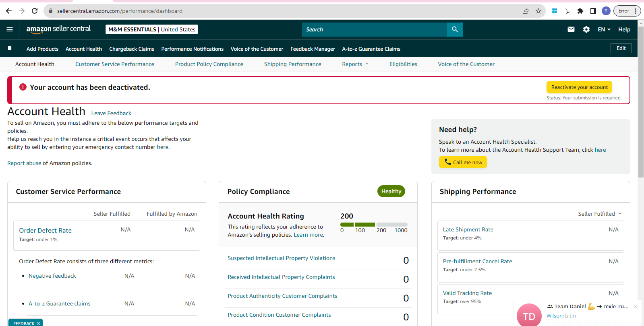Click the red alert icon in deactivation banner

23,87
